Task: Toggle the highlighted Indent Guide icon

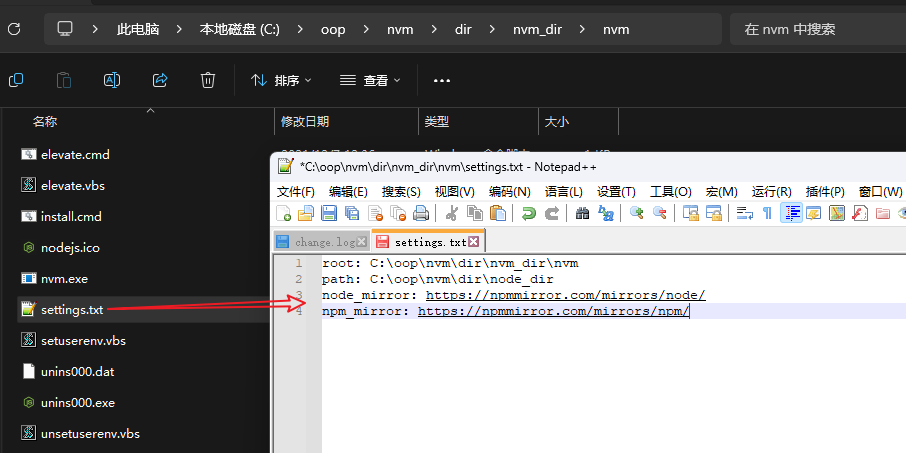Action: pyautogui.click(x=791, y=213)
